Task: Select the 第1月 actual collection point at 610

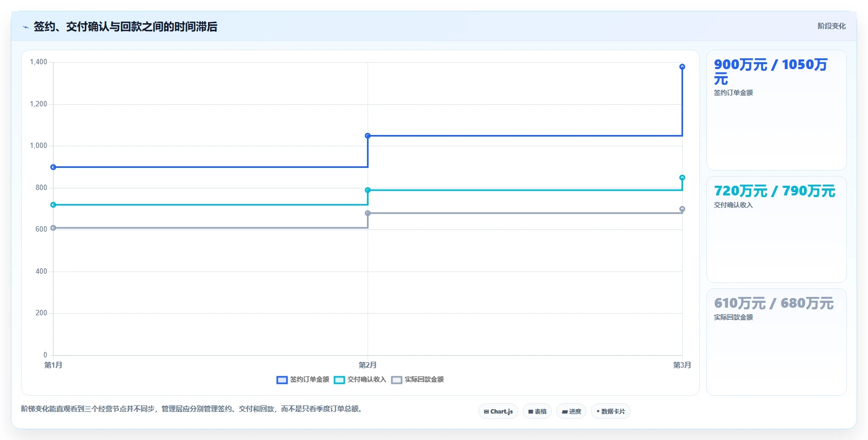Action: pos(53,228)
